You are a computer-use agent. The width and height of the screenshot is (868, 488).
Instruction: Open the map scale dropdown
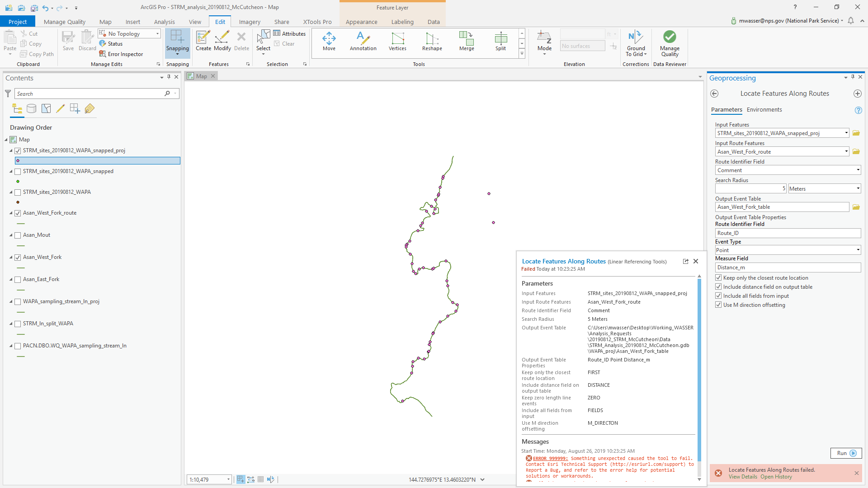228,479
